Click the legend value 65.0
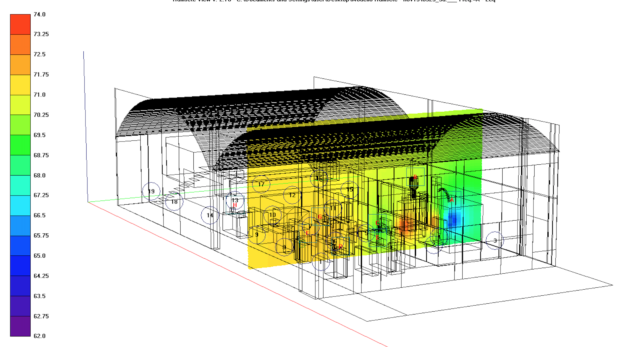 pyautogui.click(x=39, y=256)
